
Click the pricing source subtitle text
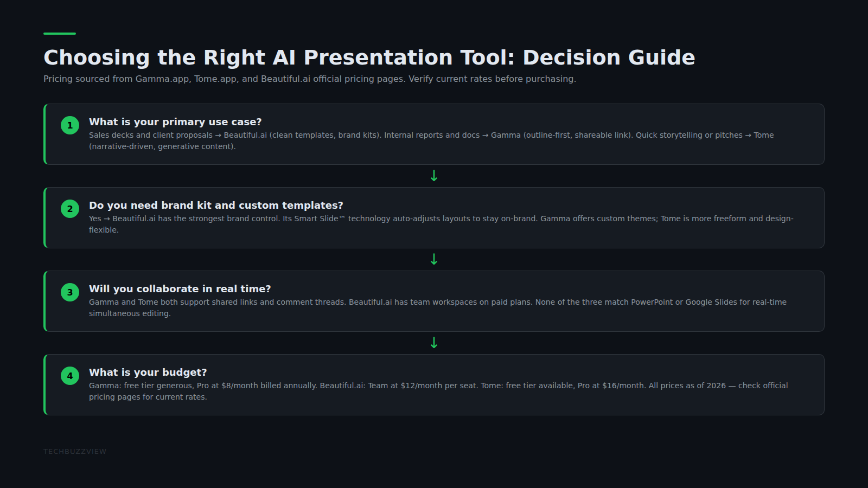310,79
